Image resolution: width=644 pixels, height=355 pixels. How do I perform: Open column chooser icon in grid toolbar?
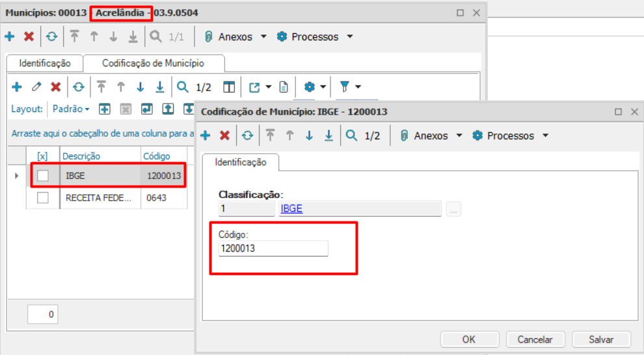coord(229,87)
